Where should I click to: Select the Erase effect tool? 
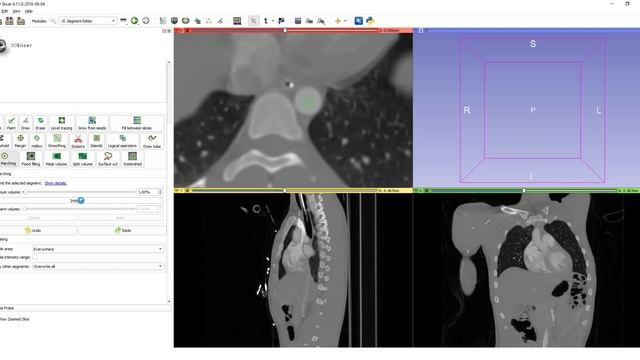(x=40, y=123)
